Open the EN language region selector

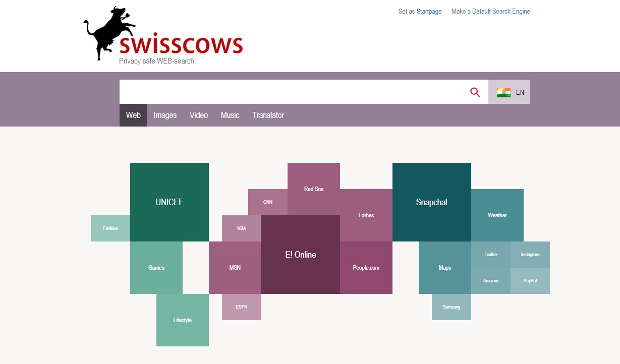pyautogui.click(x=509, y=92)
